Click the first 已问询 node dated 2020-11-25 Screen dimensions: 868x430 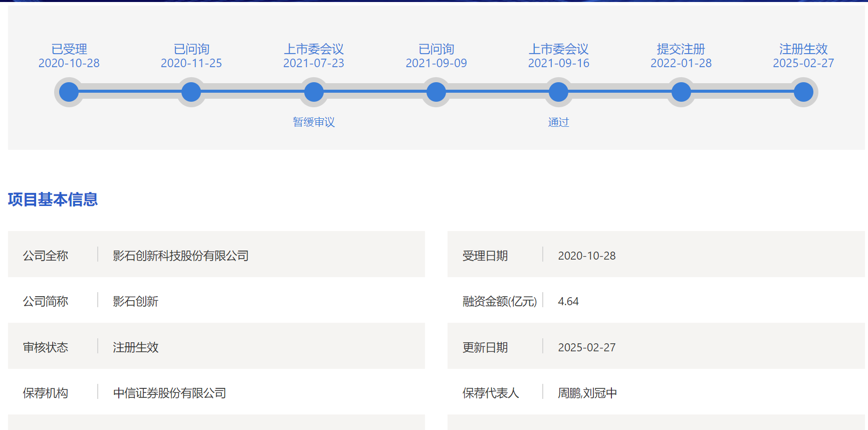point(191,92)
